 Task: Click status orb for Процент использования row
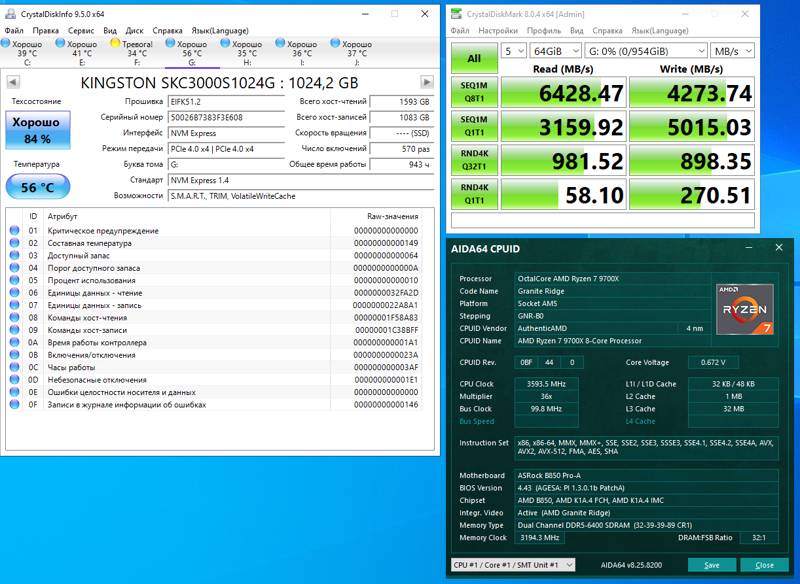click(x=14, y=280)
